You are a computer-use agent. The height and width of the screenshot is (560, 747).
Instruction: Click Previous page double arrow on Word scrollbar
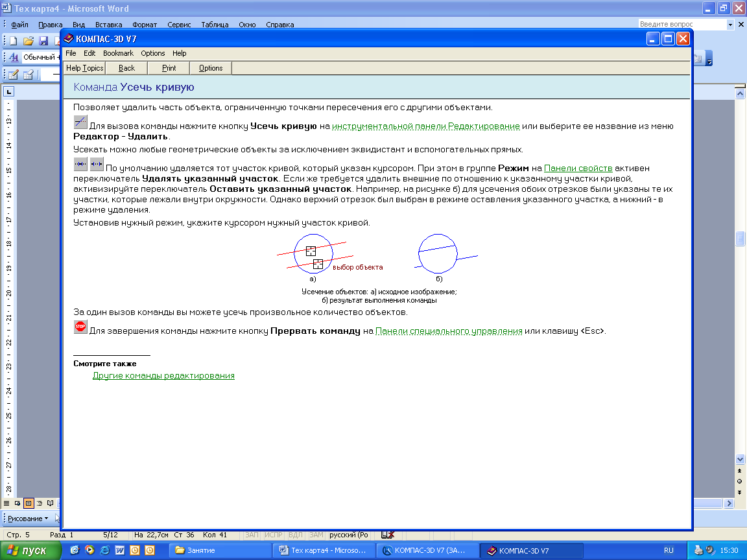[x=740, y=471]
